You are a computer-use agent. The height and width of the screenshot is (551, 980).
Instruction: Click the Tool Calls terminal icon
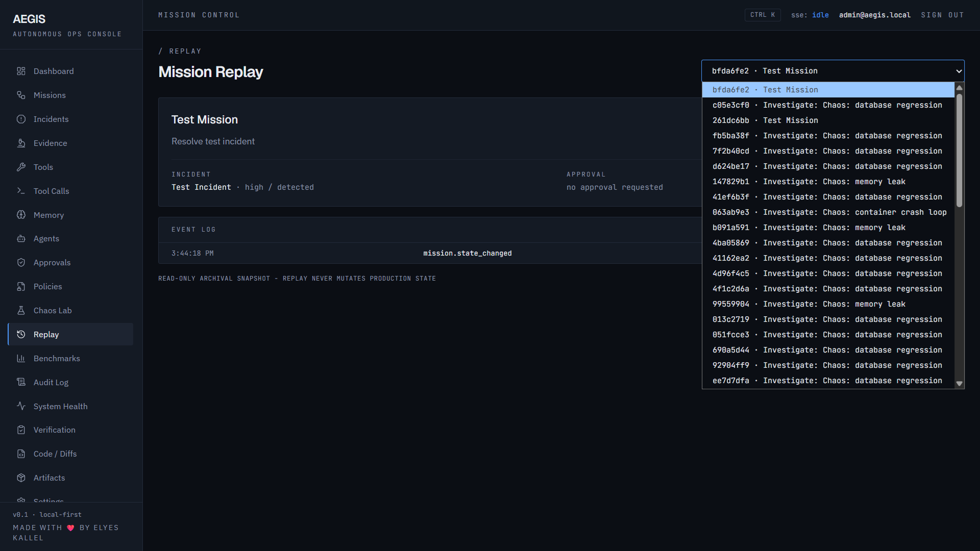click(21, 191)
